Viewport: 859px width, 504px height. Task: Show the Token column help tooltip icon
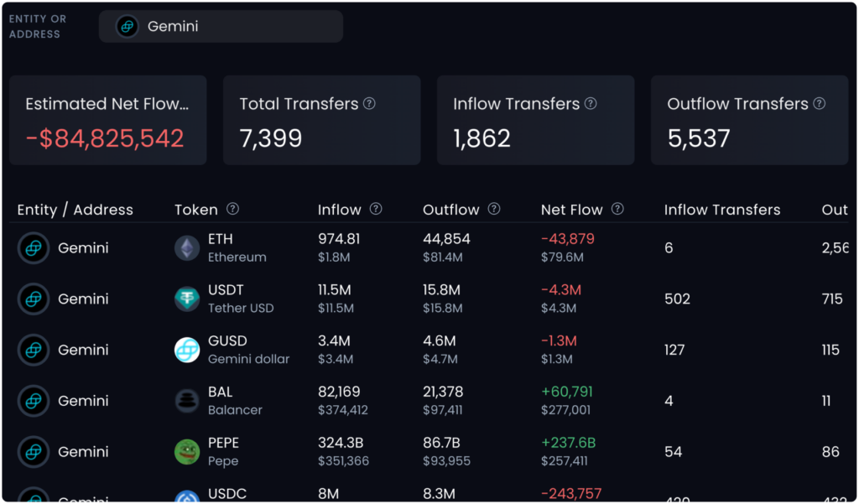click(x=233, y=209)
